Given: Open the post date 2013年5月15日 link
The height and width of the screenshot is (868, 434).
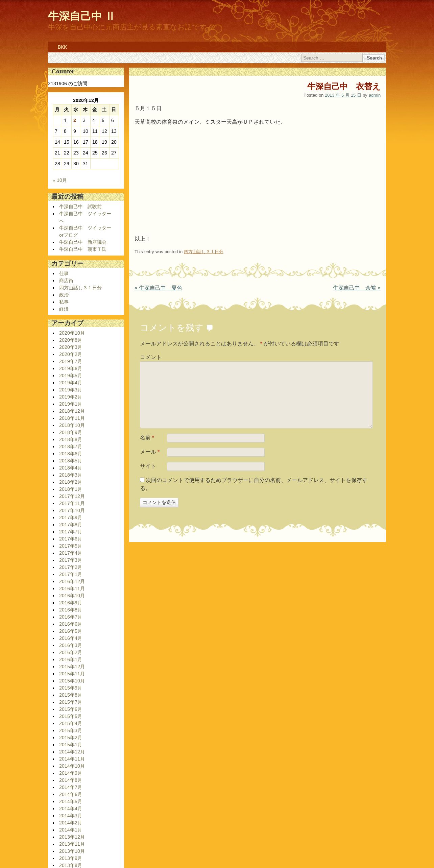Looking at the screenshot, I should click(343, 95).
